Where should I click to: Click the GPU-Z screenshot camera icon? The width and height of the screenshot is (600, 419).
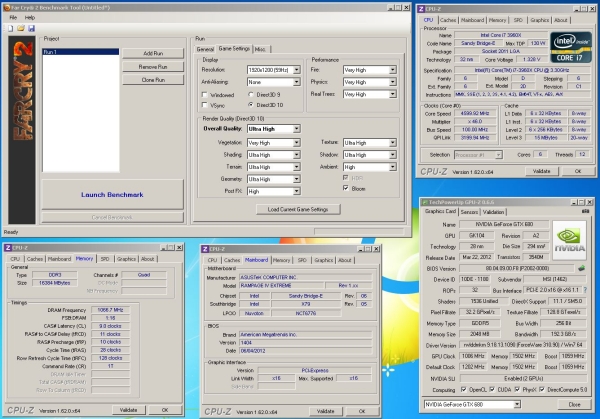pos(585,211)
